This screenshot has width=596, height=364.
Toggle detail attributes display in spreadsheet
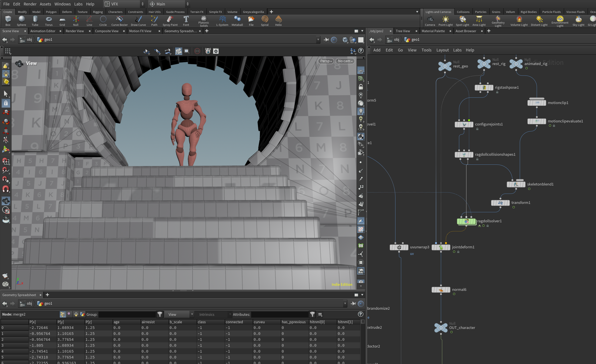pos(83,314)
